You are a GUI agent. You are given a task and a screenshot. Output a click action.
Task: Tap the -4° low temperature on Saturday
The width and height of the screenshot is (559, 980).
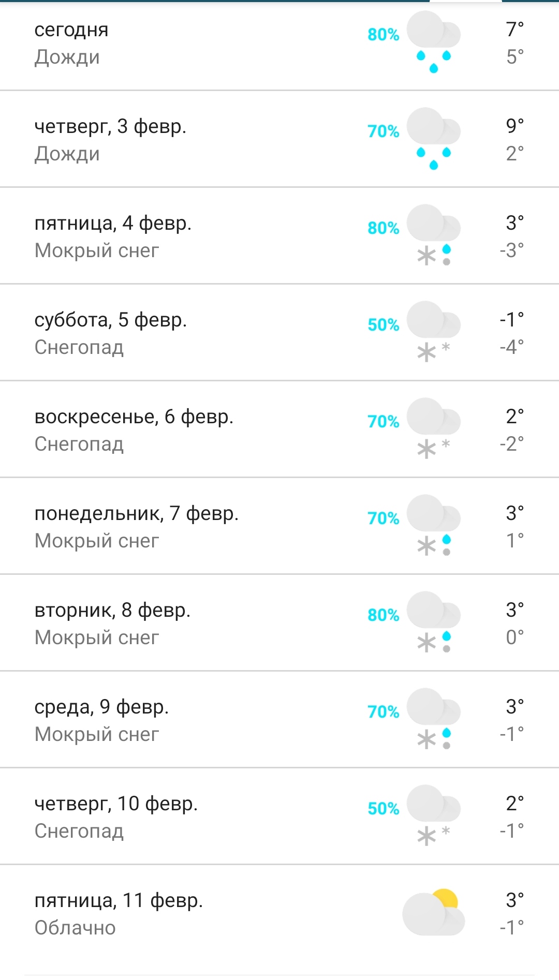(512, 347)
